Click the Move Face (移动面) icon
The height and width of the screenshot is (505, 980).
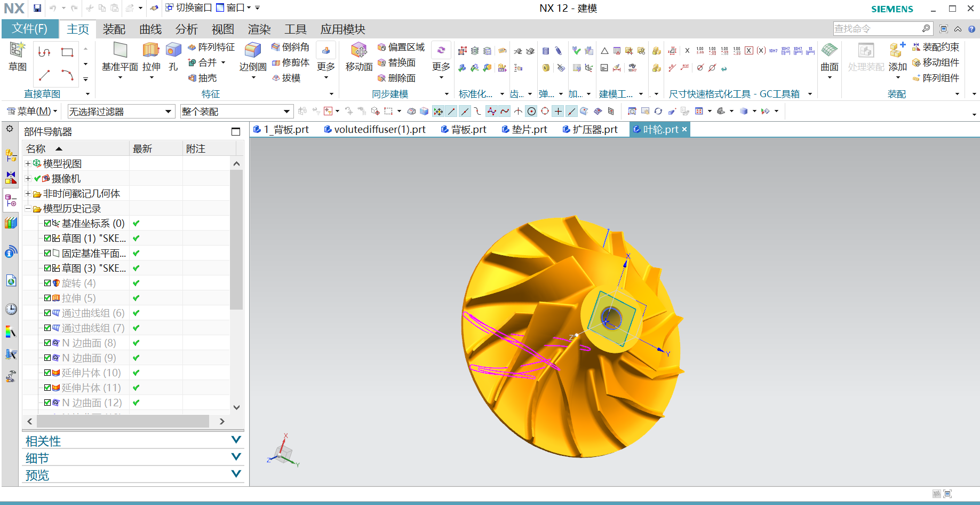tap(359, 50)
